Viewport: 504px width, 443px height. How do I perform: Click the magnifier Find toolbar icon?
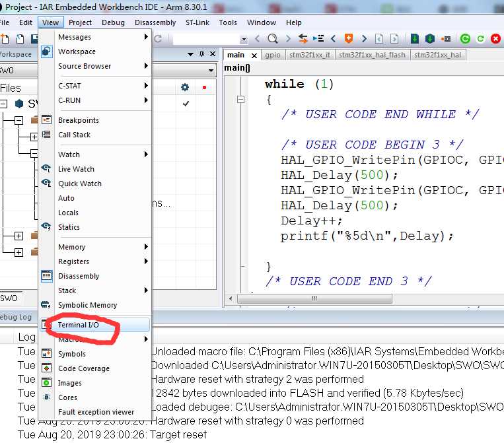pos(273,39)
